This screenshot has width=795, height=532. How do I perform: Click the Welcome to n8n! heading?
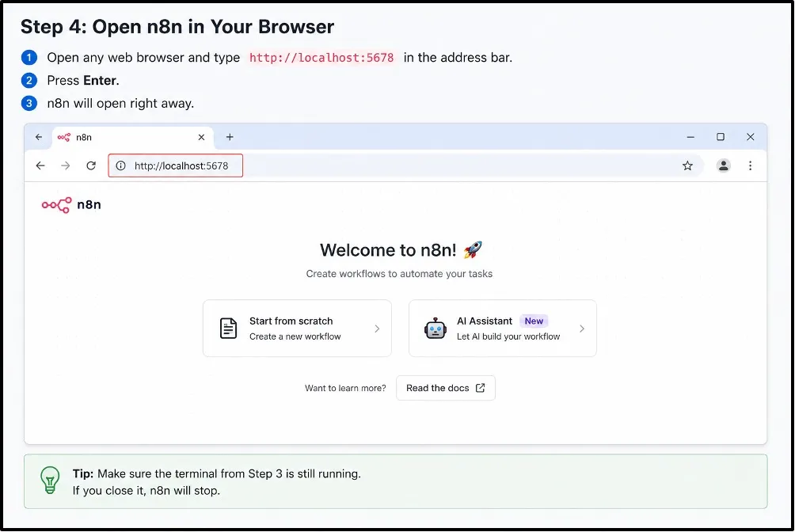pyautogui.click(x=388, y=250)
